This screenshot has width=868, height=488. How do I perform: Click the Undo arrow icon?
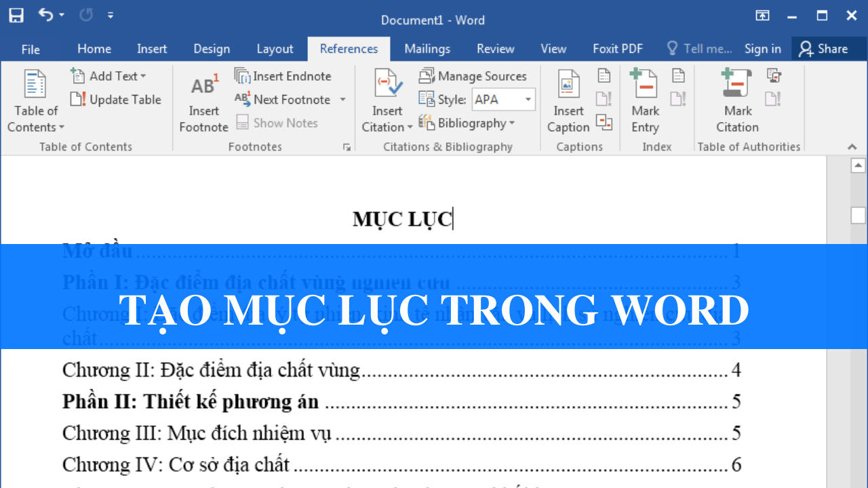coord(47,15)
